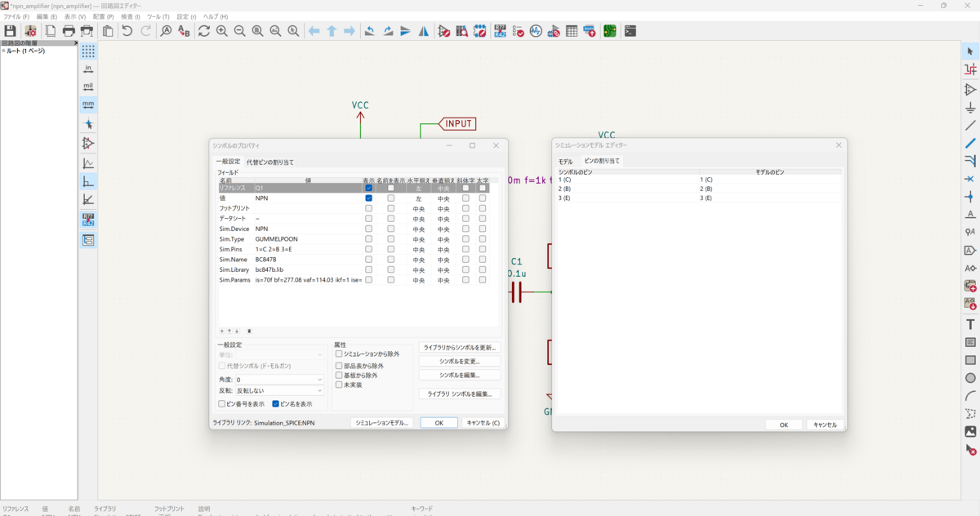Open the Simulator waveform icon
Screen dimensions: 980x516
click(x=536, y=31)
